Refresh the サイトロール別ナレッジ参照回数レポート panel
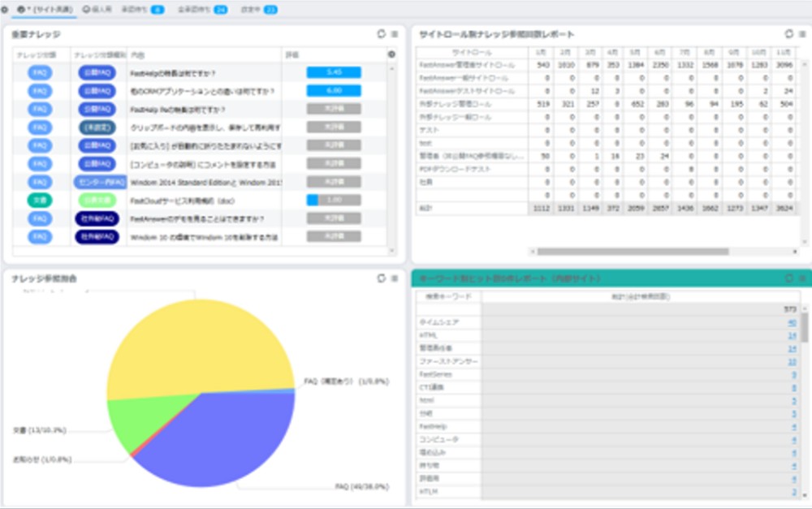 (788, 33)
